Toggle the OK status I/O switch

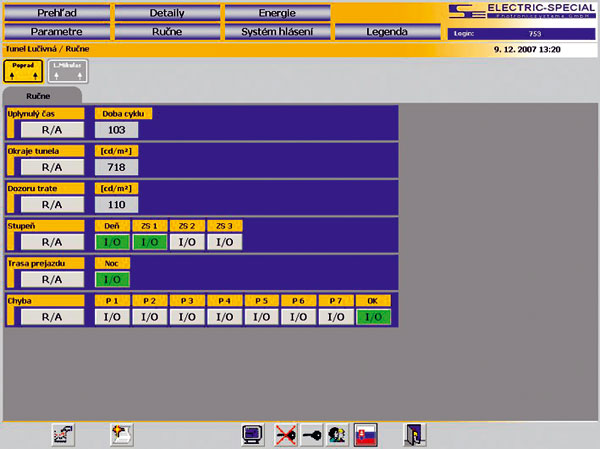(373, 317)
